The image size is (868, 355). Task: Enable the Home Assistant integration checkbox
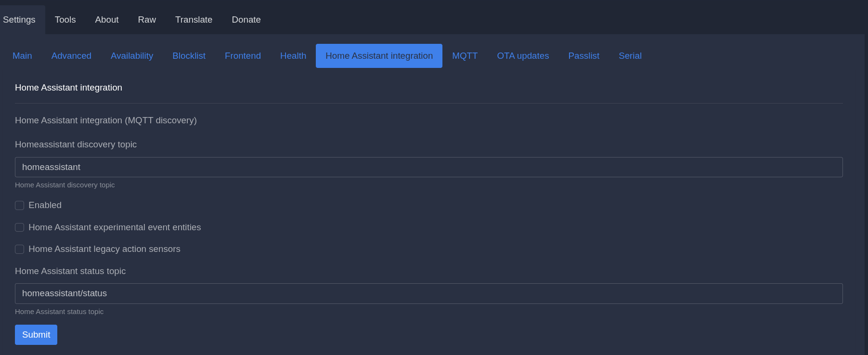pos(19,206)
